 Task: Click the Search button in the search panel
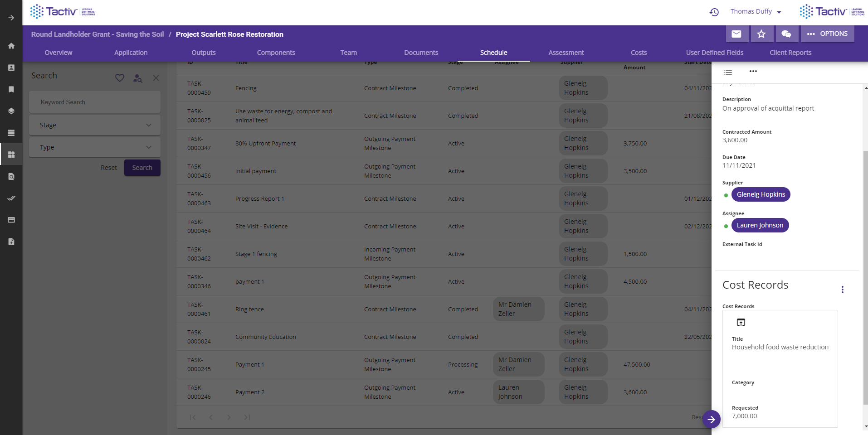point(142,167)
